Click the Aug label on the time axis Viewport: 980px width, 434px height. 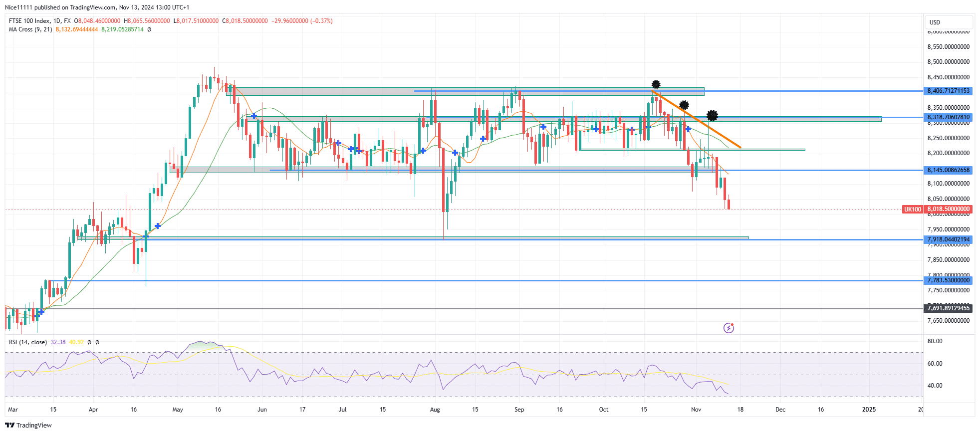tap(435, 410)
